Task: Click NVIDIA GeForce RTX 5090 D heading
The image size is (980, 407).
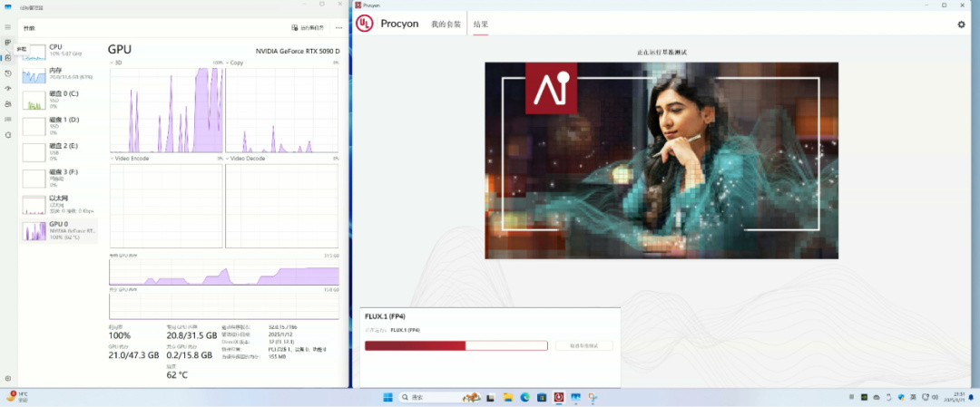Action: pyautogui.click(x=298, y=51)
